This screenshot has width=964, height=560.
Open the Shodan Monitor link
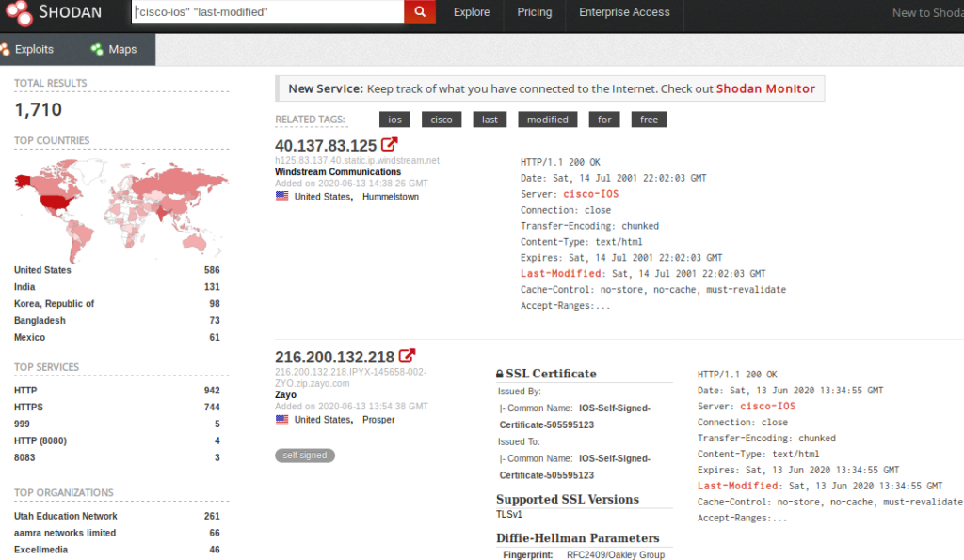[x=765, y=88]
